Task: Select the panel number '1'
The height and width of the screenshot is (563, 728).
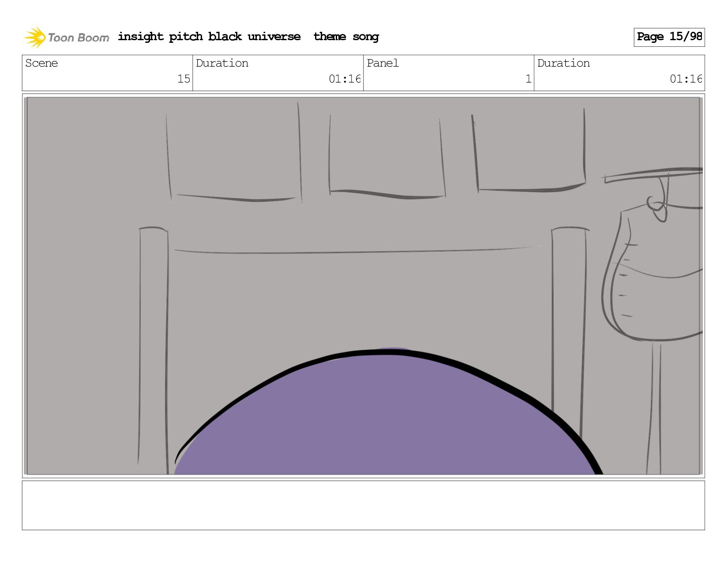Action: coord(528,79)
